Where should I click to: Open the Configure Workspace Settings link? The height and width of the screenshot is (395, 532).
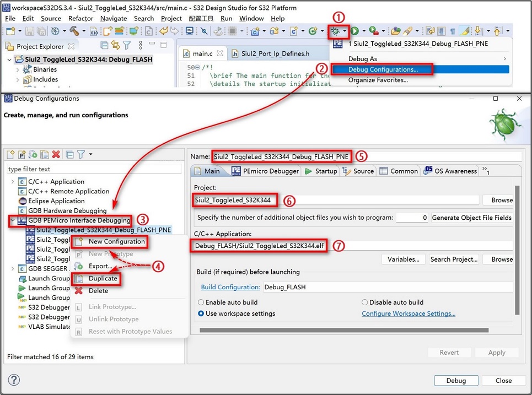[x=409, y=313]
